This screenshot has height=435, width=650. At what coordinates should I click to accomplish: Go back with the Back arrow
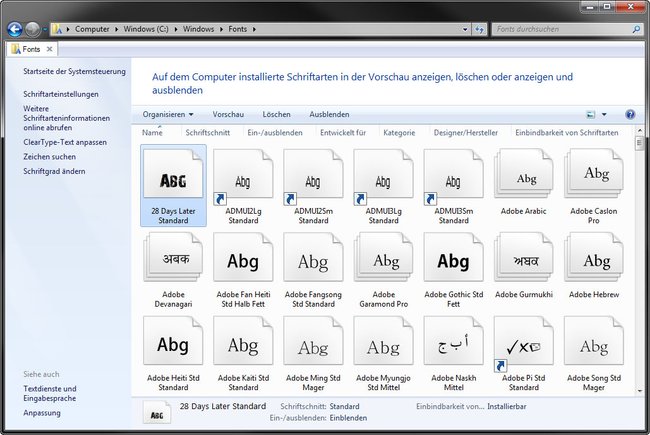coord(15,29)
